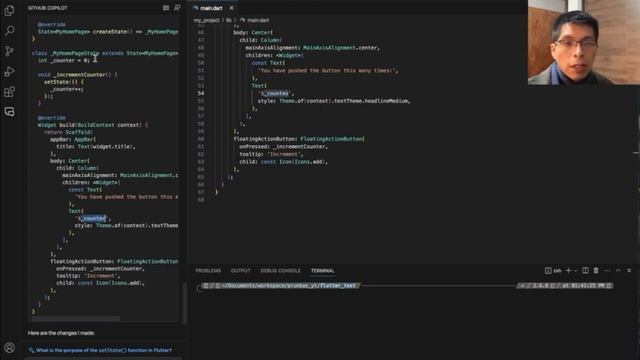The image size is (640, 360).
Task: Click "tooltip: 'Increment'," line in editor
Action: (x=271, y=154)
